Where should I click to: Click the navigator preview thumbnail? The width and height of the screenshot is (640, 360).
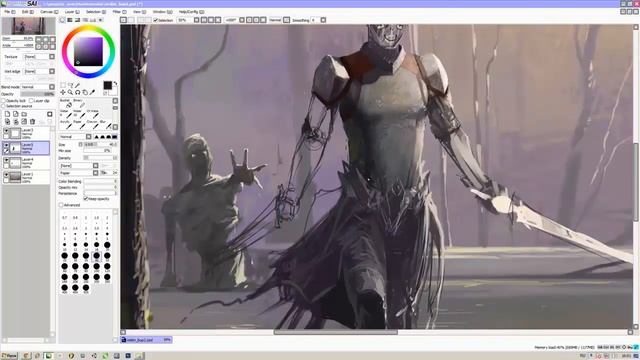pyautogui.click(x=28, y=26)
